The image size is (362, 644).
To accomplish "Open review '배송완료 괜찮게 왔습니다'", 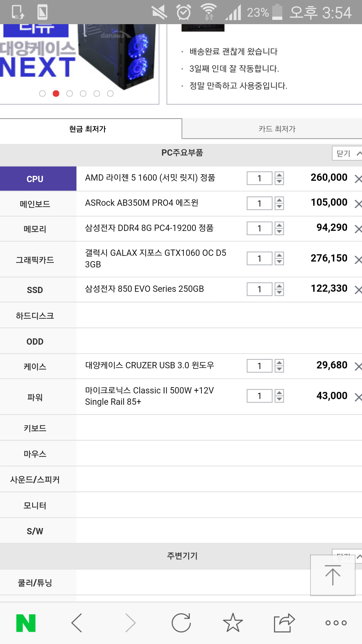I will point(234,52).
